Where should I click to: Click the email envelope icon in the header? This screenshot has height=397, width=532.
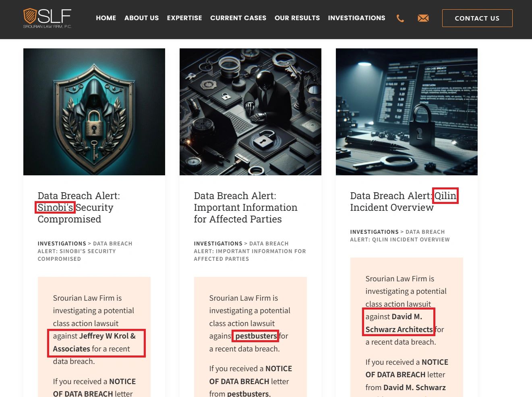click(423, 18)
